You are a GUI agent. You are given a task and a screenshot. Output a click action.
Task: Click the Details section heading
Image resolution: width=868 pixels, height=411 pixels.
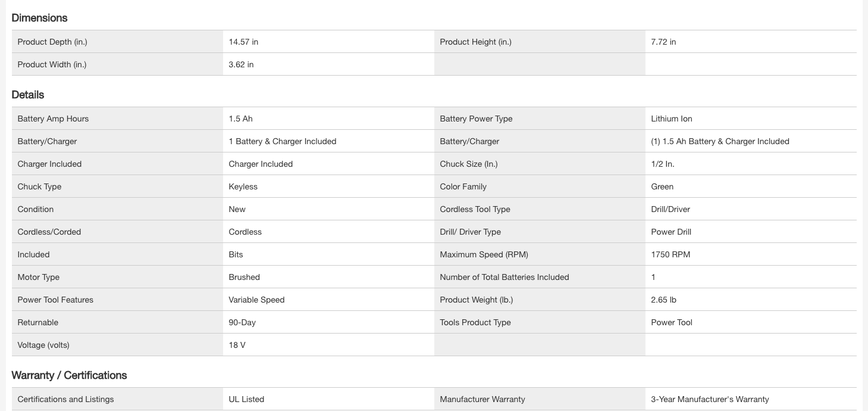(28, 95)
